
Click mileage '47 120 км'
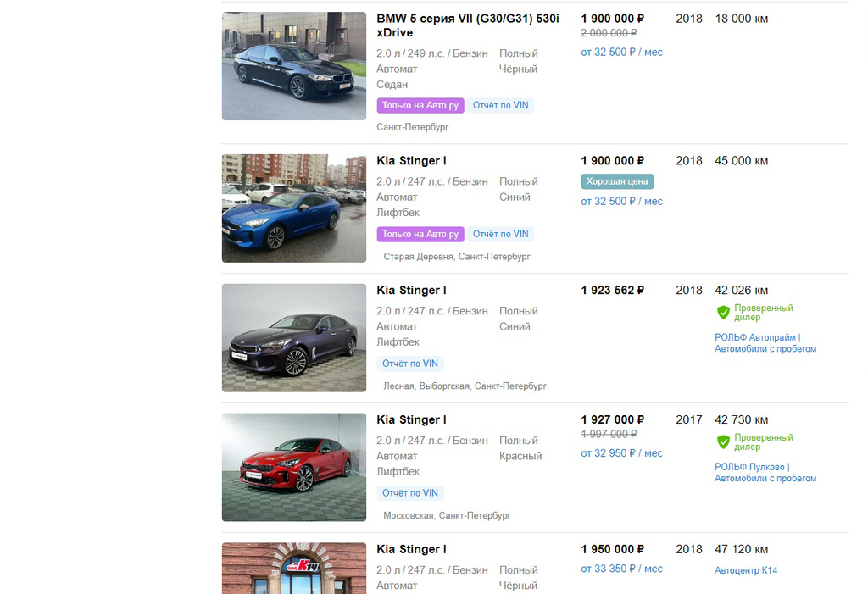pyautogui.click(x=741, y=550)
